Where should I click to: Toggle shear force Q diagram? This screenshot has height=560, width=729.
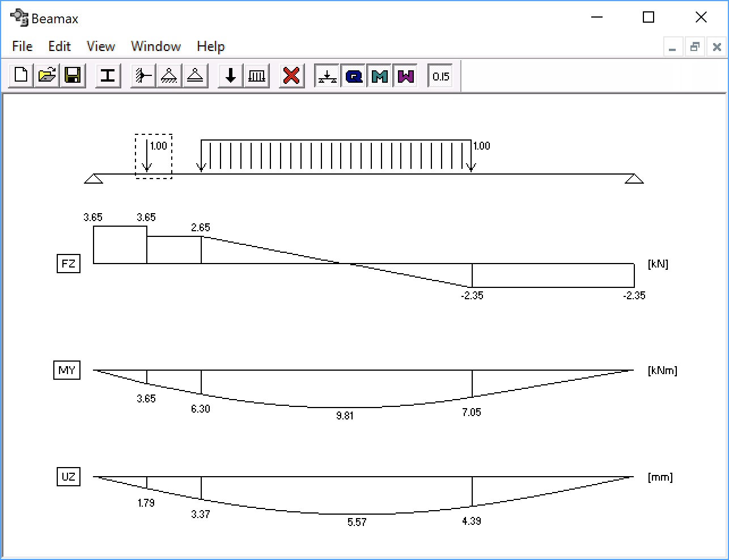click(354, 75)
